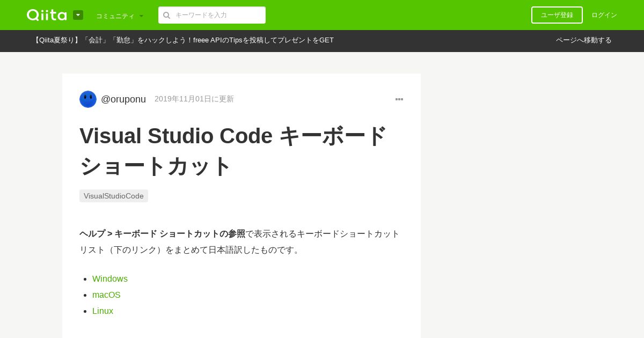
Task: Open the Windows shortcut list link
Action: pos(110,279)
